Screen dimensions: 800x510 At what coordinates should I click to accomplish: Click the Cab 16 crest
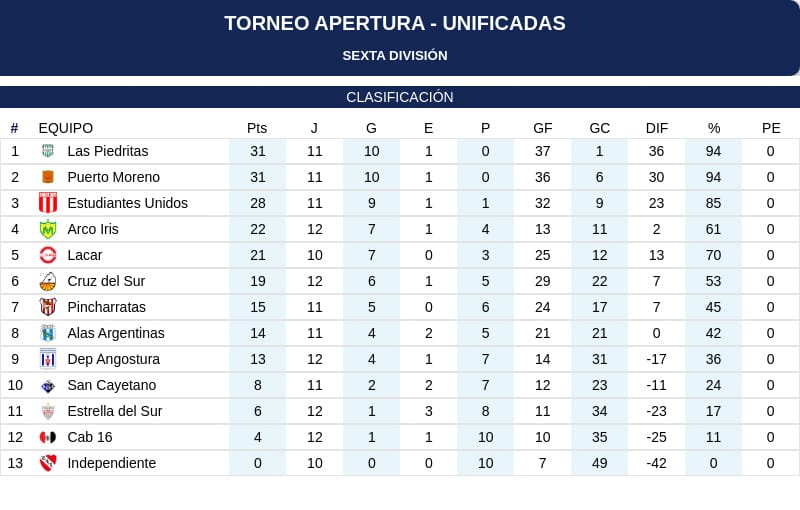click(x=48, y=437)
